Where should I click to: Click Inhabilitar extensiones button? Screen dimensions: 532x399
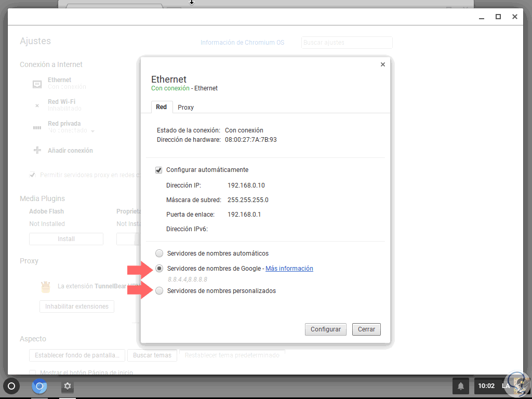[x=77, y=307]
